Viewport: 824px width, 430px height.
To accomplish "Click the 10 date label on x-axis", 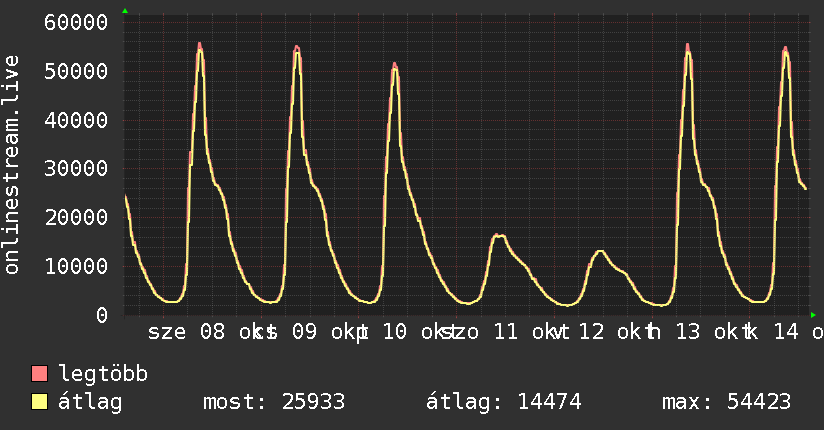I will click(395, 332).
